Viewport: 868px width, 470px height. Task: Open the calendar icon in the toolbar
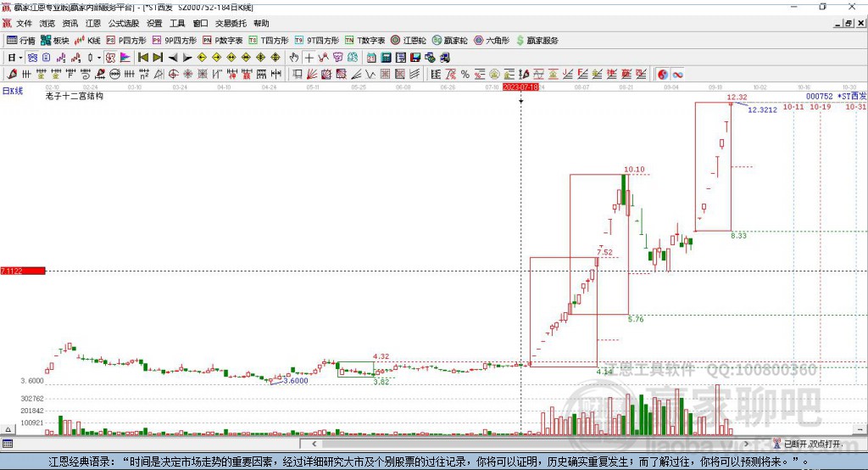(371, 58)
